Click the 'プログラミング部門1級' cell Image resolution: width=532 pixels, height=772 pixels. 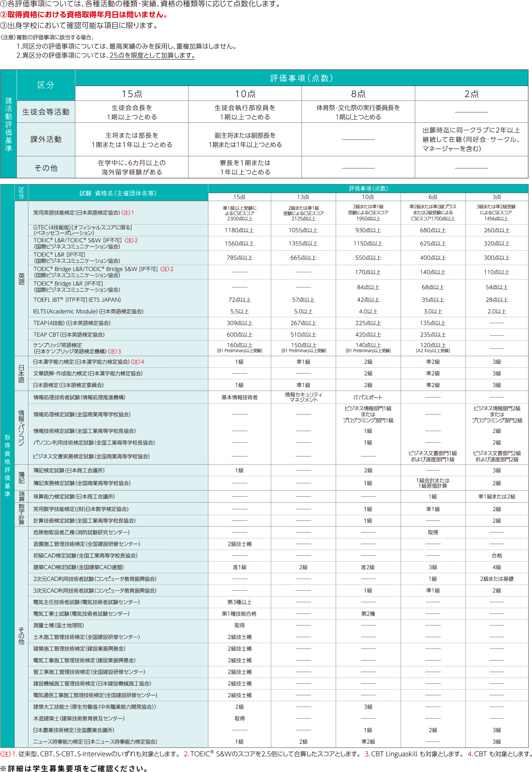coord(368,420)
